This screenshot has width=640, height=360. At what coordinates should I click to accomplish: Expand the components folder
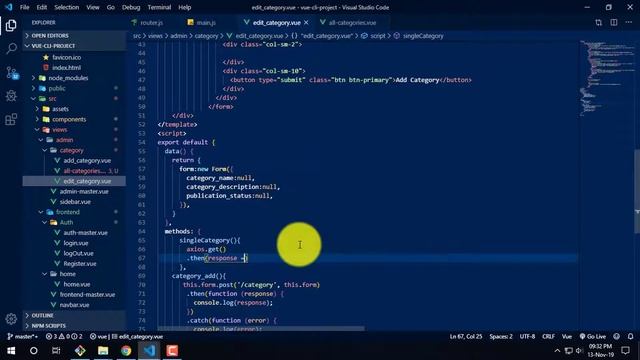69,119
